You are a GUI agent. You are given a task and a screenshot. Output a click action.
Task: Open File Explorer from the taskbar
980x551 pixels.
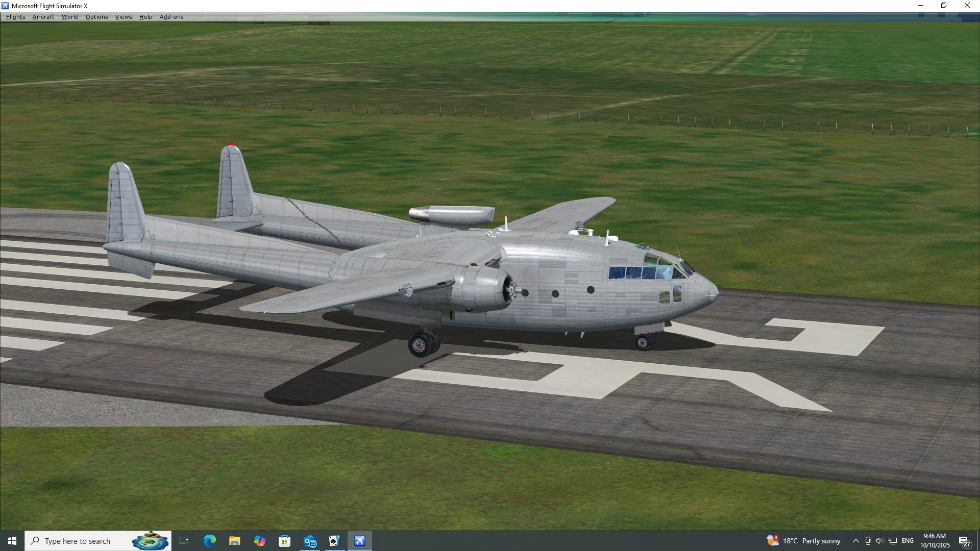(234, 541)
